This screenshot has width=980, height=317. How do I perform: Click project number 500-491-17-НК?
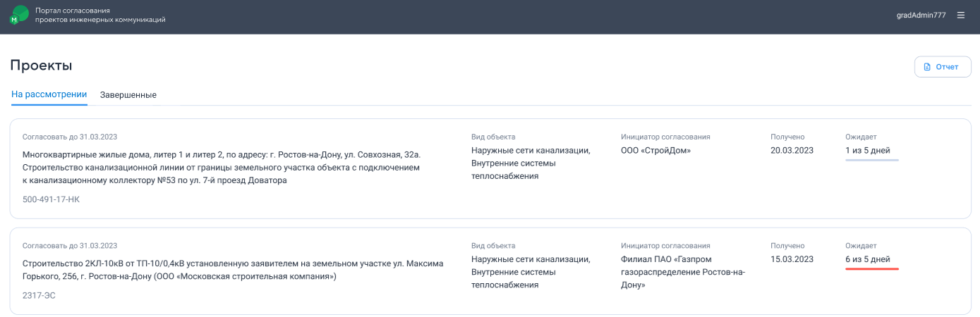coord(51,199)
